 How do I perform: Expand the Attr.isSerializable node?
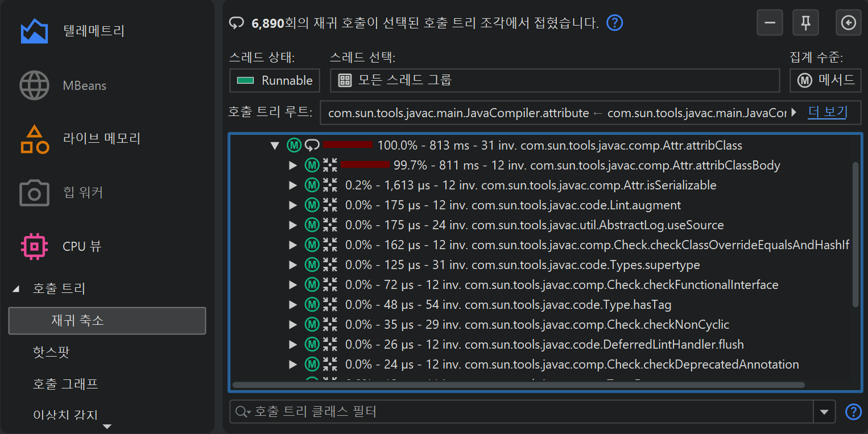(293, 185)
